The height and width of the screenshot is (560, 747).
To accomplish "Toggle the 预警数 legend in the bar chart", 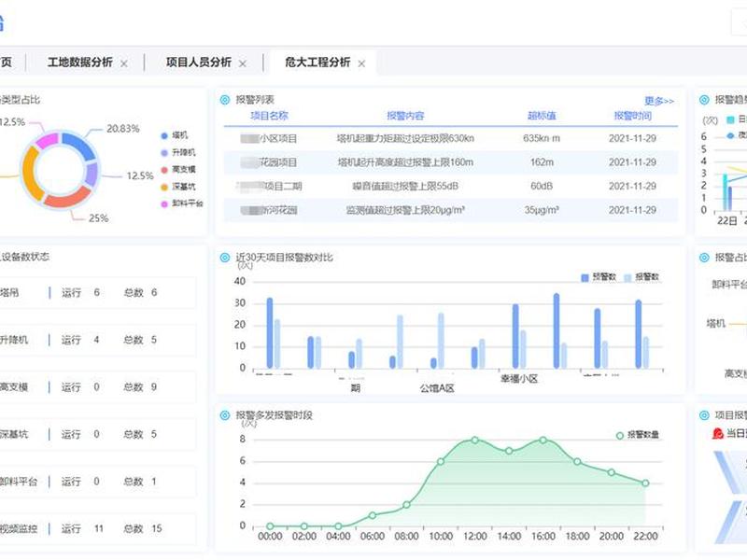I will click(599, 277).
